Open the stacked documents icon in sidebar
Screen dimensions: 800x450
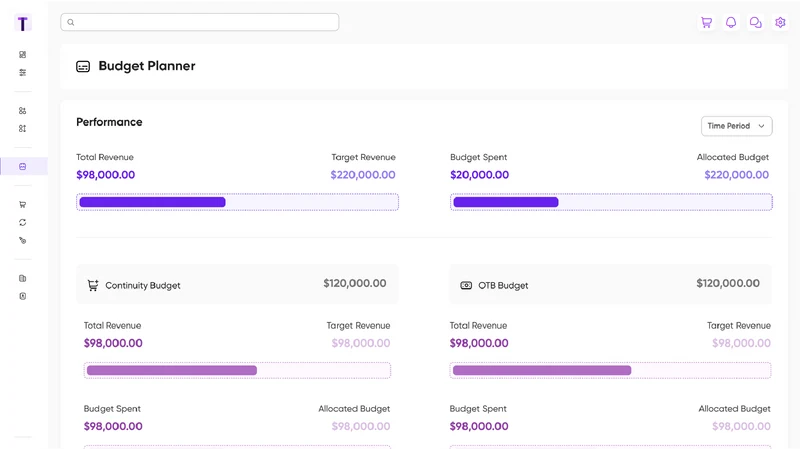(22, 278)
